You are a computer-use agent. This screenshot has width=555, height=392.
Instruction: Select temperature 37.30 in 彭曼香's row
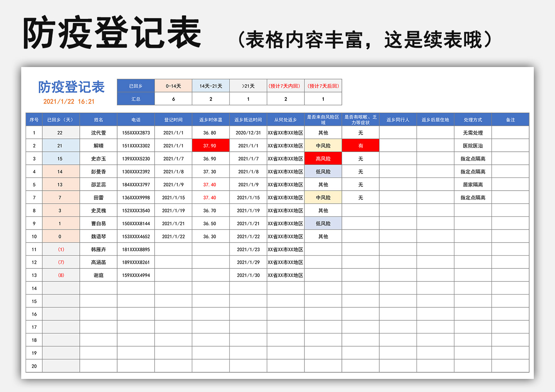[211, 172]
